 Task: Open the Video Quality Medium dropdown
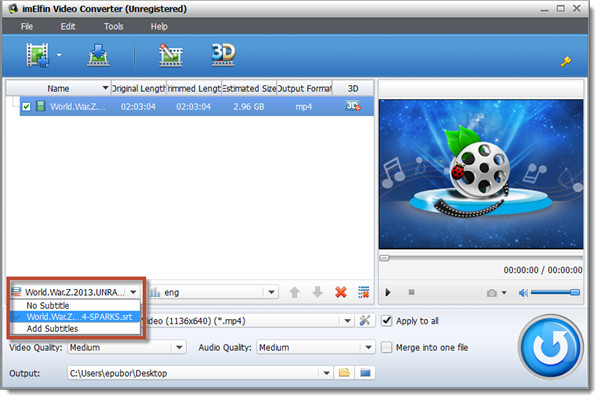click(x=179, y=348)
